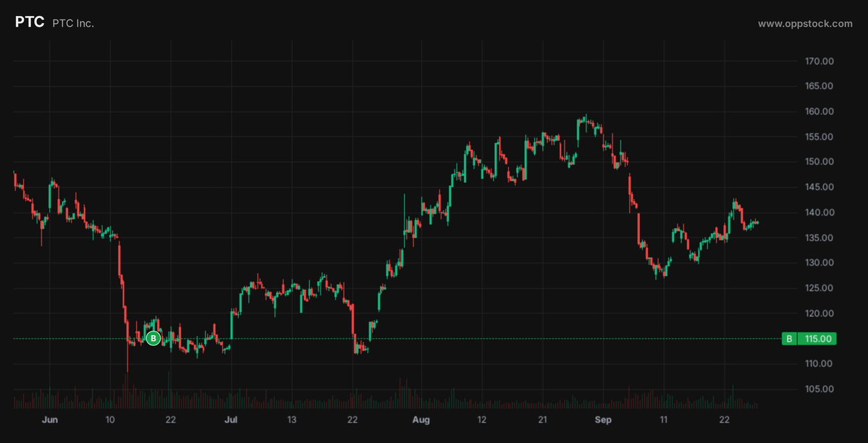Click the green B buy marker on the chart
The height and width of the screenshot is (443, 868).
153,338
